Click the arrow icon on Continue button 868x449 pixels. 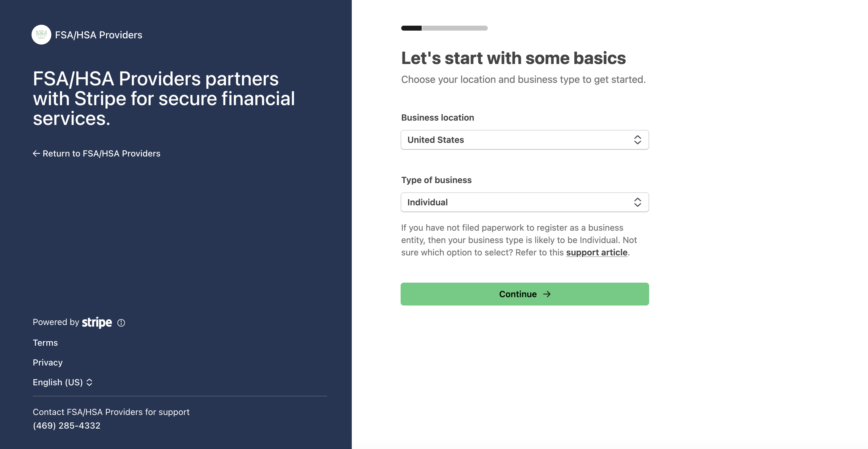[x=547, y=294]
